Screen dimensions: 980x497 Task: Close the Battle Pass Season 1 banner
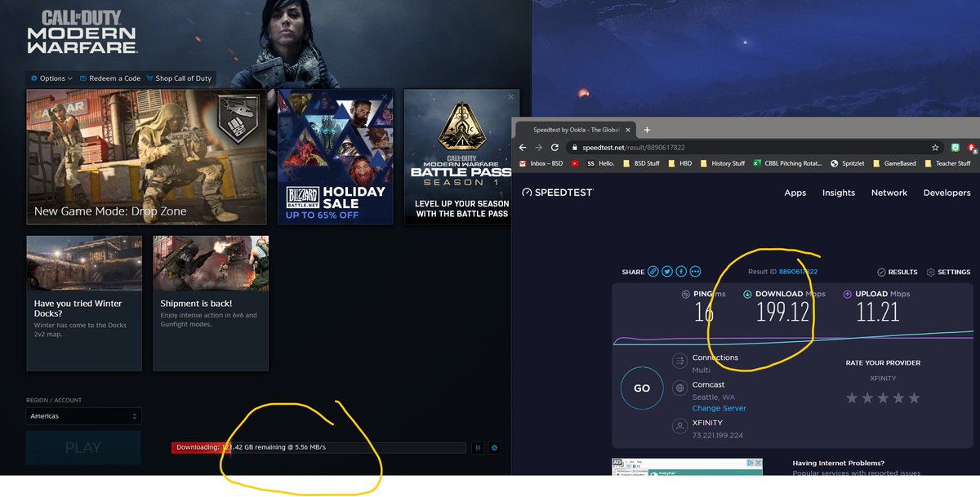[x=511, y=96]
